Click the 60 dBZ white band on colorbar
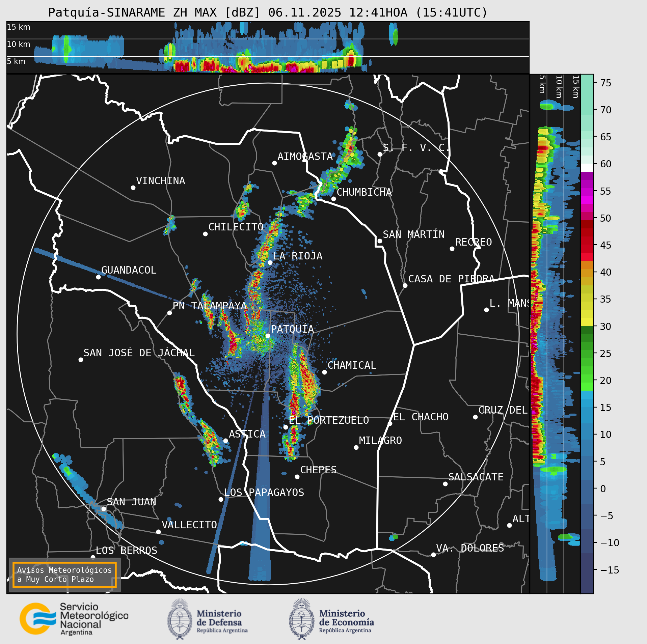Viewport: 647px width, 644px height. [587, 168]
